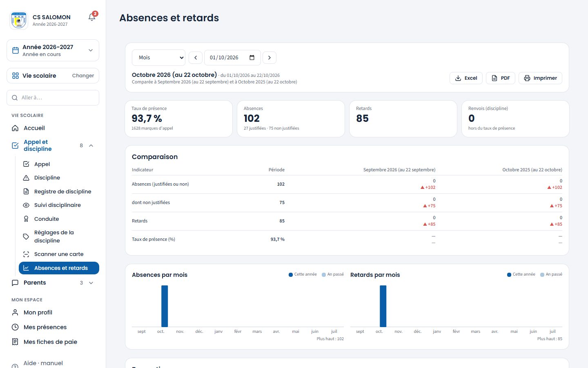588x368 pixels.
Task: Click the October bar in Retards par mois
Action: pyautogui.click(x=383, y=306)
